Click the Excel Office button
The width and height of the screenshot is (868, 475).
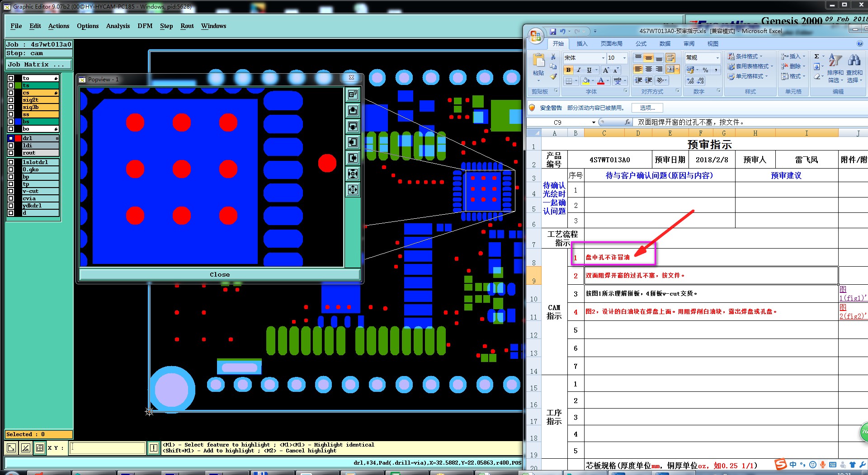tap(536, 36)
